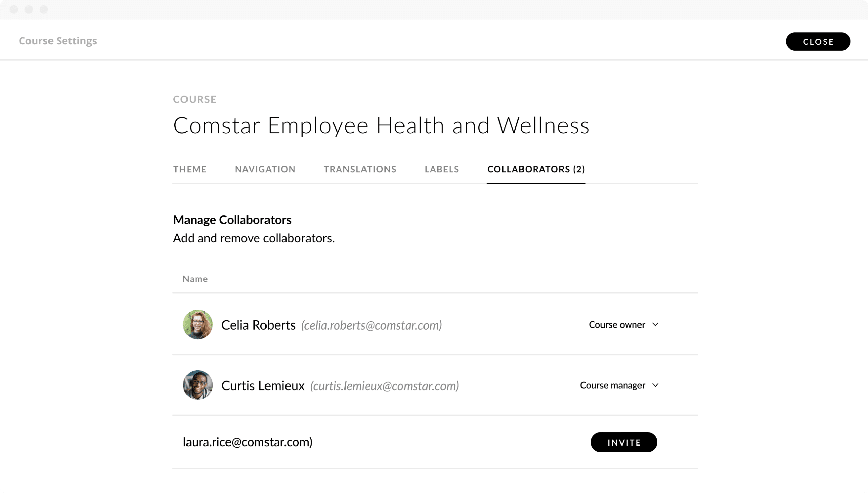The image size is (868, 494).
Task: Expand Curtis Lemieux's Course manager dropdown
Action: click(619, 385)
